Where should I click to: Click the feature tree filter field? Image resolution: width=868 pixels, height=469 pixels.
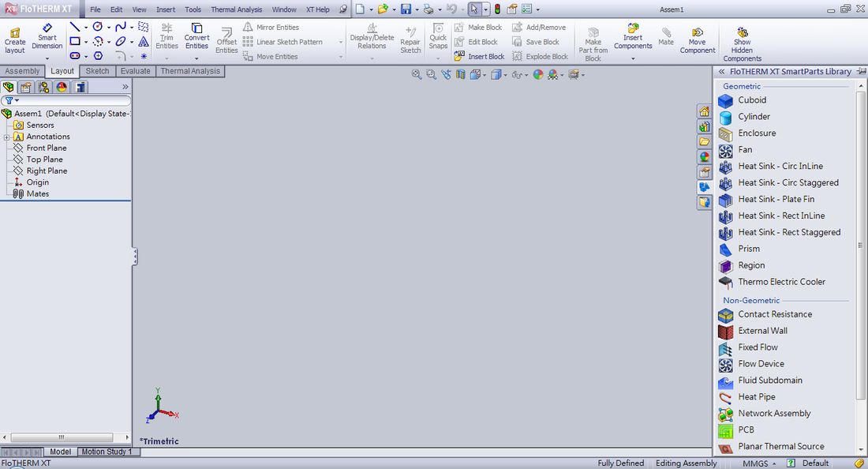click(x=65, y=100)
